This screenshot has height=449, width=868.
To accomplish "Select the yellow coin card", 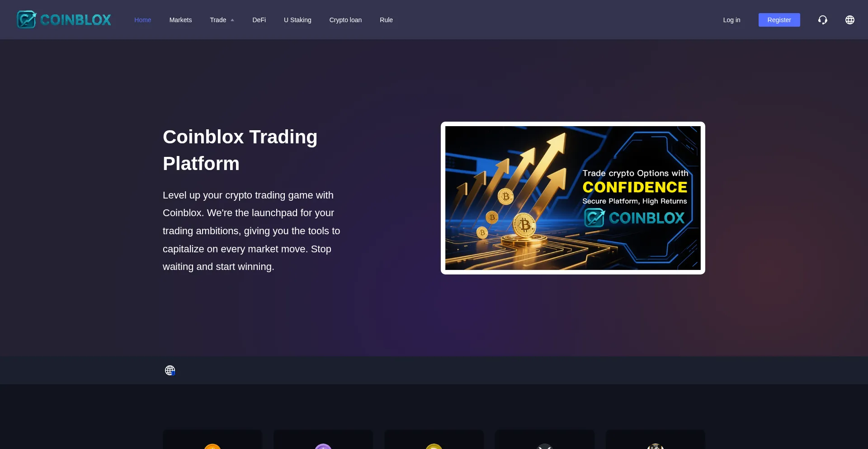I will (434, 440).
